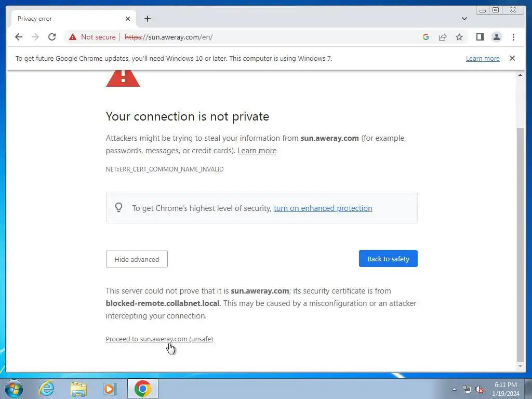Screen dimensions: 532x399
Task: Click the Not secure warning indicator
Action: click(92, 37)
